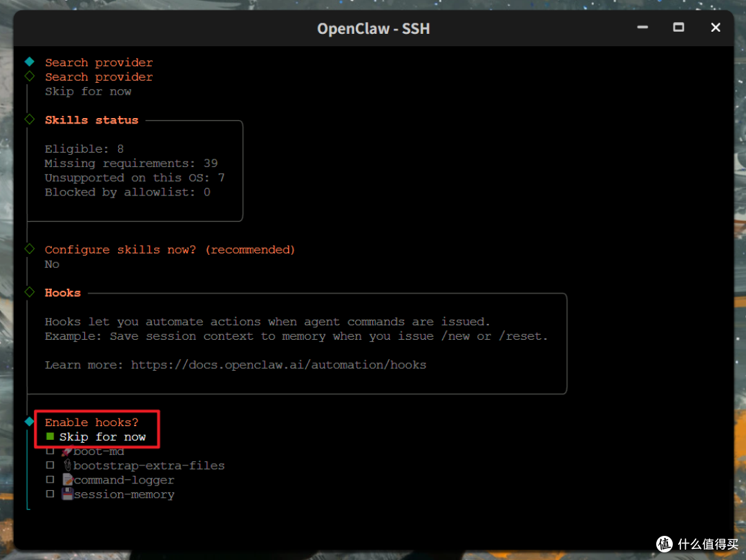The height and width of the screenshot is (560, 746).
Task: Click the bootstrap-extra-files label
Action: (149, 465)
